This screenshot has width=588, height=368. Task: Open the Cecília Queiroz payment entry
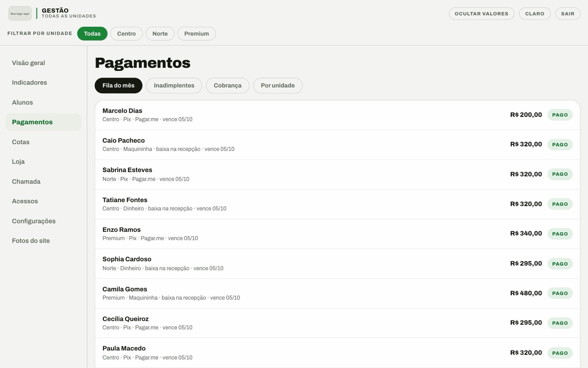point(337,323)
